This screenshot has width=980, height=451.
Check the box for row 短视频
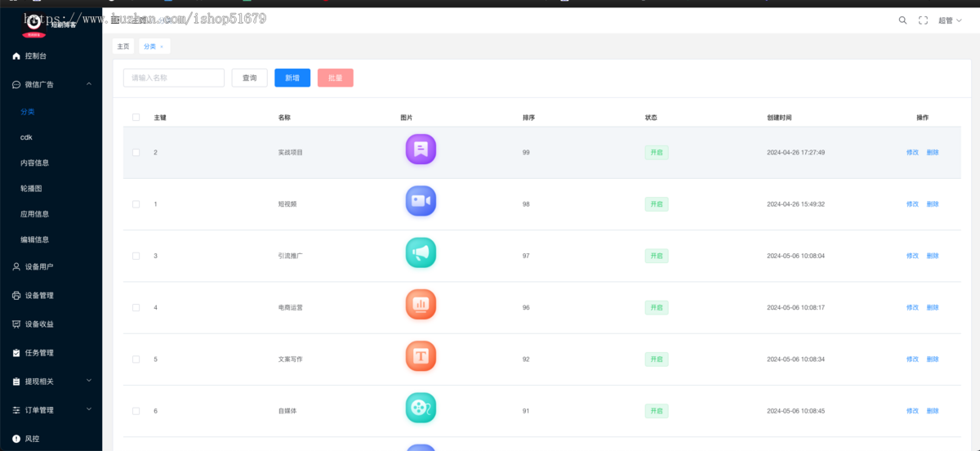tap(136, 204)
